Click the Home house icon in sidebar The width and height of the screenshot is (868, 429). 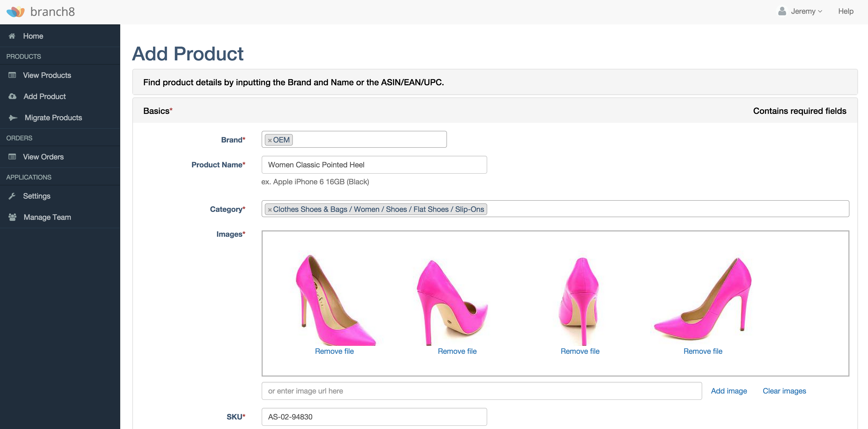click(x=12, y=36)
